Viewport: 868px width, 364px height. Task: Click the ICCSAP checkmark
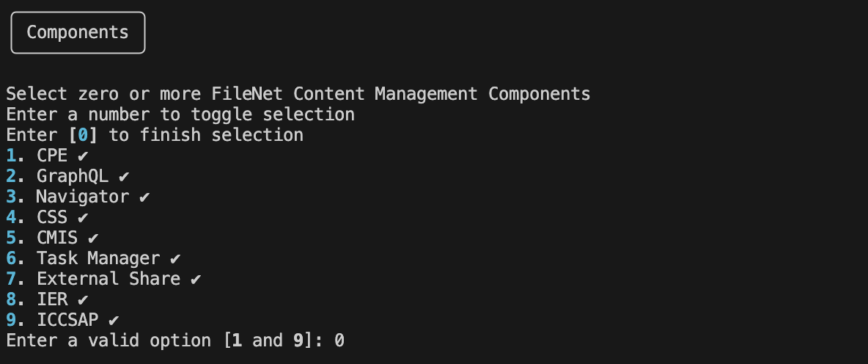[114, 320]
